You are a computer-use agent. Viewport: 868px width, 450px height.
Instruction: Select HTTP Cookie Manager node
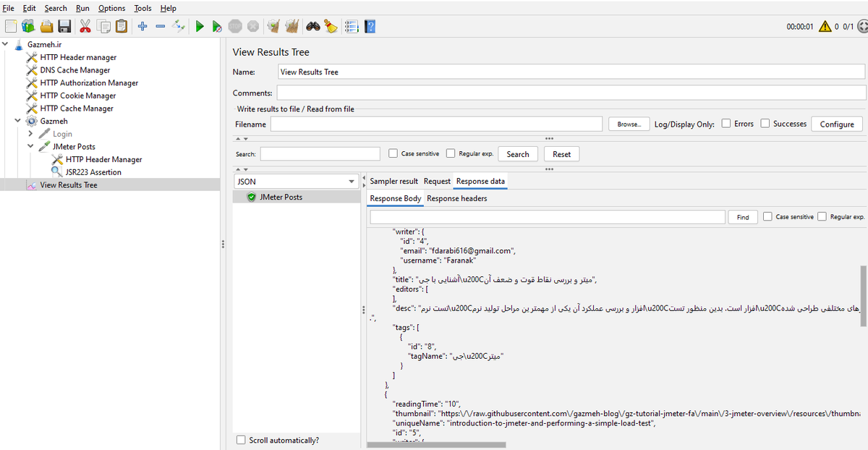point(78,95)
